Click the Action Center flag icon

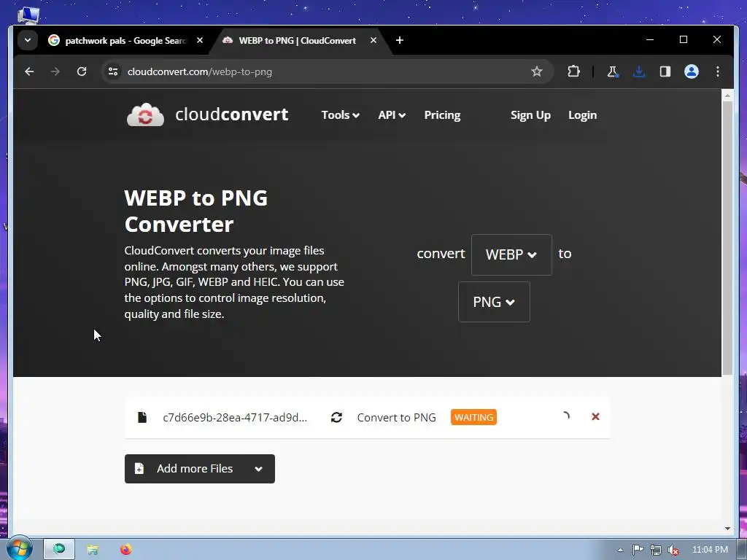638,550
